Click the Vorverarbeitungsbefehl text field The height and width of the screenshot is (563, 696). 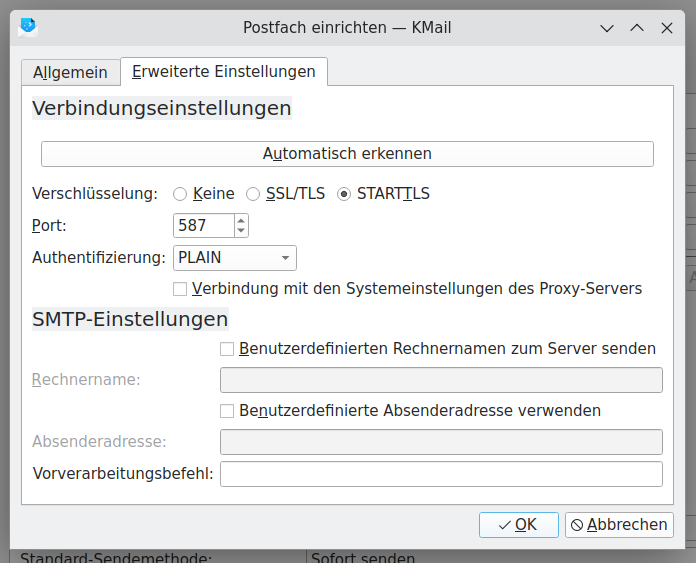coord(441,474)
